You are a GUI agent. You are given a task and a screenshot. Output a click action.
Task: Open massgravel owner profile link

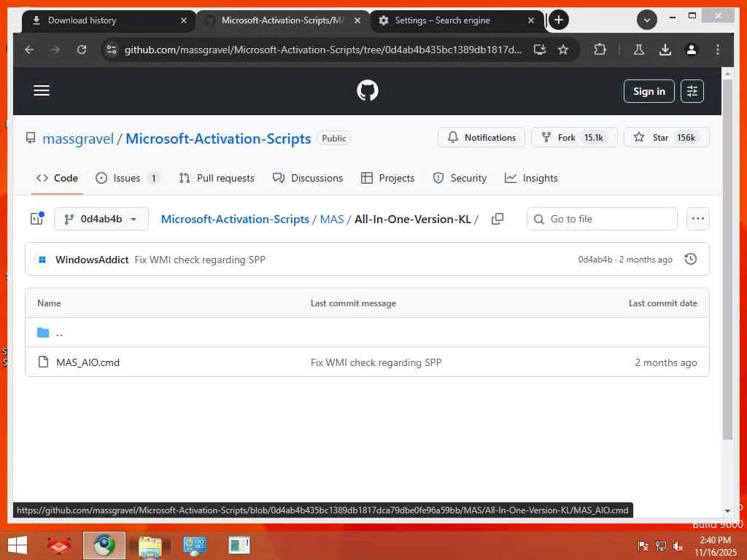[x=78, y=139]
